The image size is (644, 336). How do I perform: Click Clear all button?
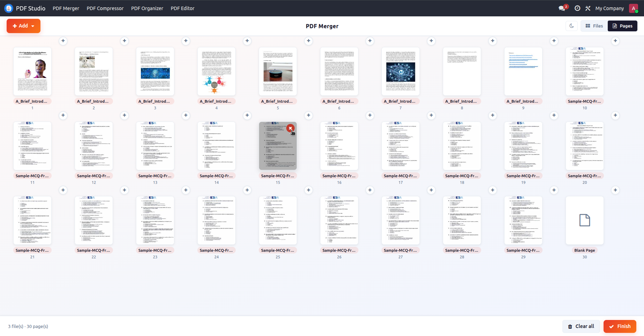pyautogui.click(x=581, y=326)
